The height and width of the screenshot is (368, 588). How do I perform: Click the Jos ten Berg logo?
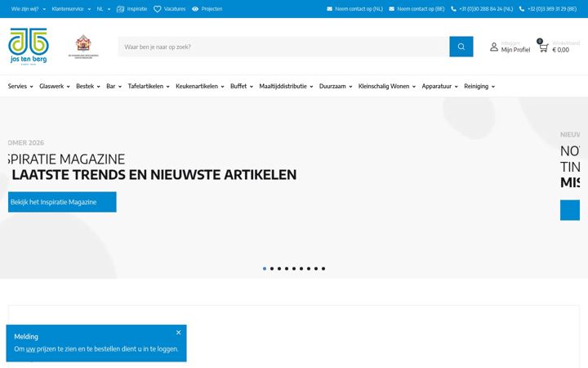pyautogui.click(x=29, y=47)
